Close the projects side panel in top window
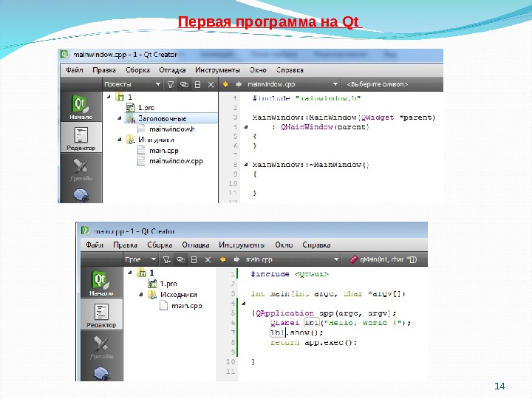 [211, 84]
